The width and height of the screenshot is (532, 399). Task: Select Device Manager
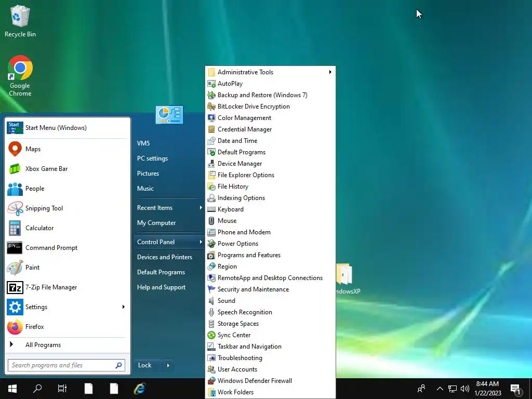pyautogui.click(x=270, y=164)
